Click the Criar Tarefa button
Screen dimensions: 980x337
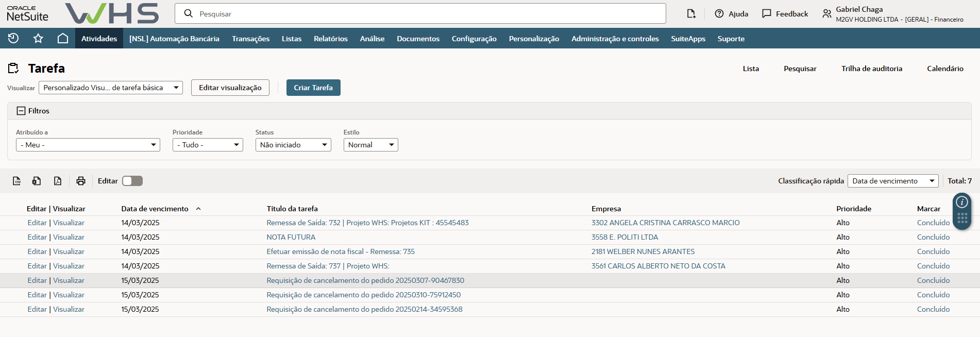click(313, 88)
